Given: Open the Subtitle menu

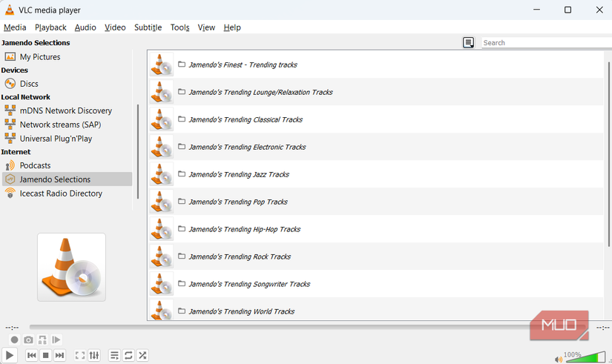Looking at the screenshot, I should (x=148, y=27).
